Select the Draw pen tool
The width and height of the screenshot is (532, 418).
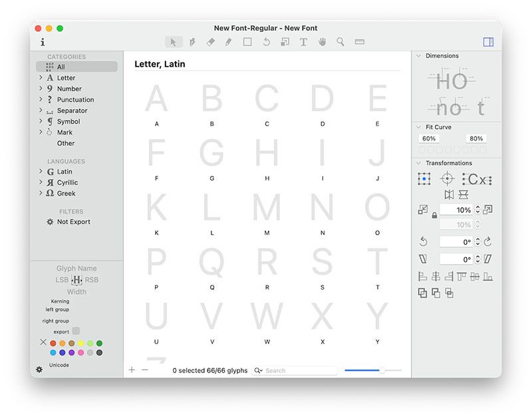click(x=192, y=42)
